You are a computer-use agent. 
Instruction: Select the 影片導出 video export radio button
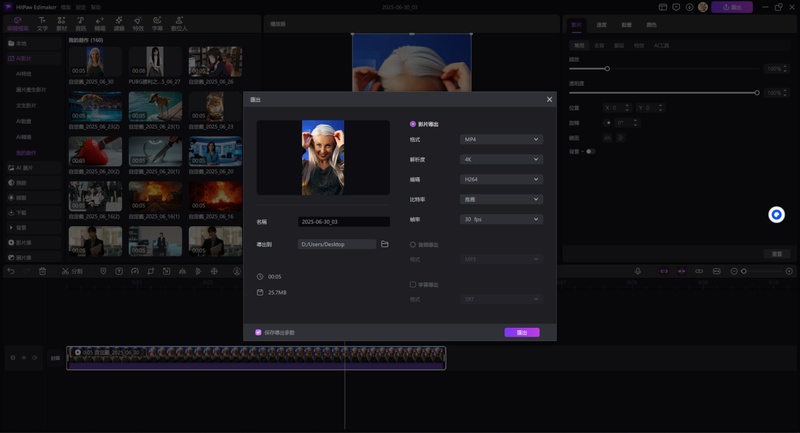tap(414, 124)
